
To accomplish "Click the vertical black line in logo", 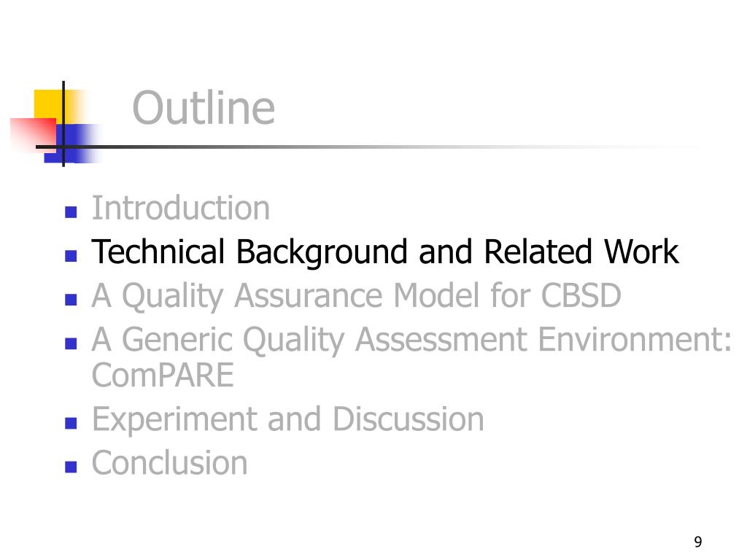I will pyautogui.click(x=63, y=124).
